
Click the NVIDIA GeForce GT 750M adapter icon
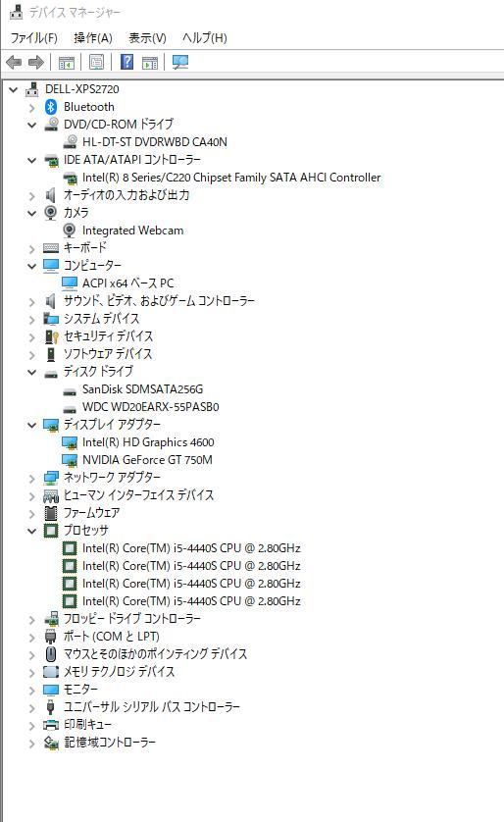70,460
